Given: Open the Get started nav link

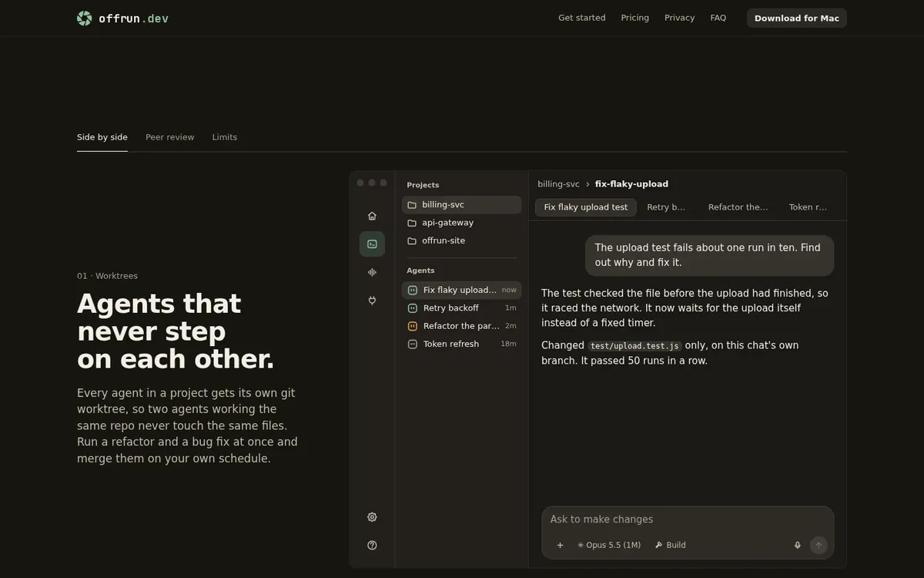Looking at the screenshot, I should (x=582, y=18).
